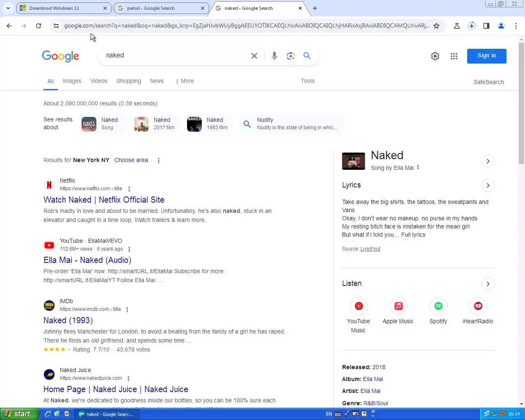Click the Sign in button
The height and width of the screenshot is (420, 525).
point(487,56)
